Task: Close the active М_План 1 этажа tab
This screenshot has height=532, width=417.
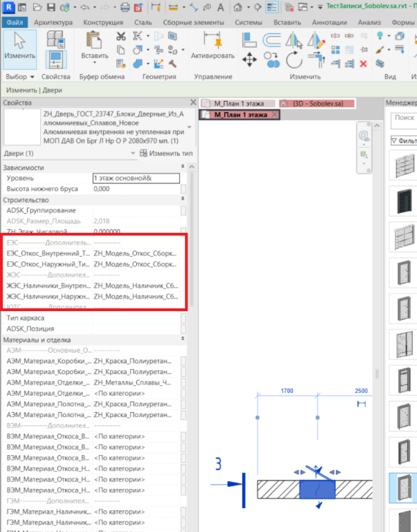Action: (x=274, y=115)
